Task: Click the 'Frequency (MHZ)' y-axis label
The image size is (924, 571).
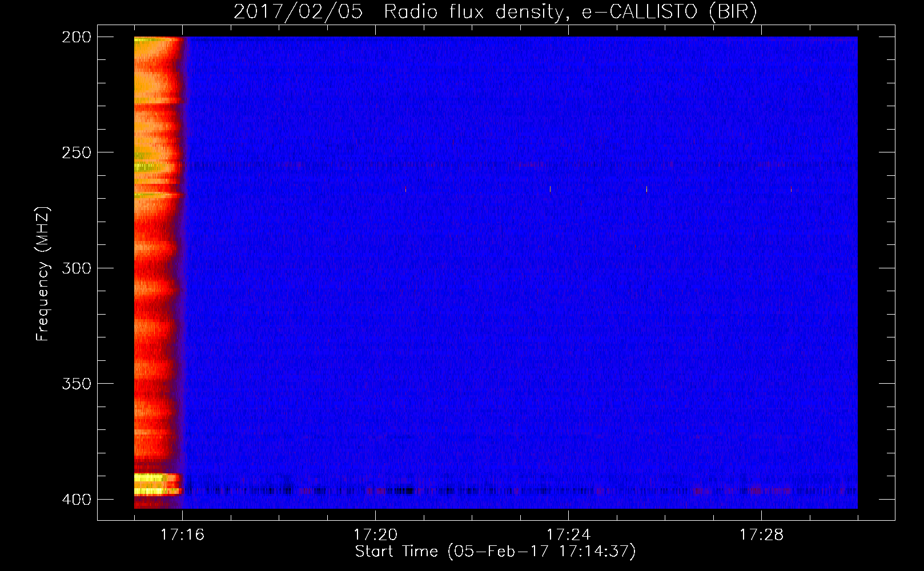Action: coord(43,274)
